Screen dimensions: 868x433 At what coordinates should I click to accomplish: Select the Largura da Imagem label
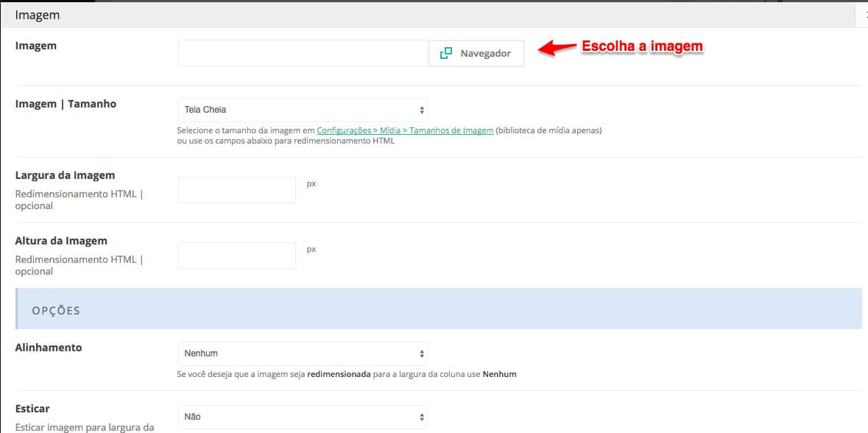65,175
